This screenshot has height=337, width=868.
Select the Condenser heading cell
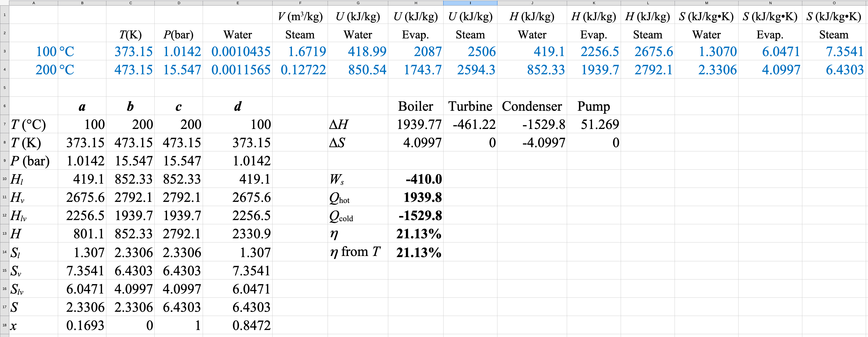point(532,106)
